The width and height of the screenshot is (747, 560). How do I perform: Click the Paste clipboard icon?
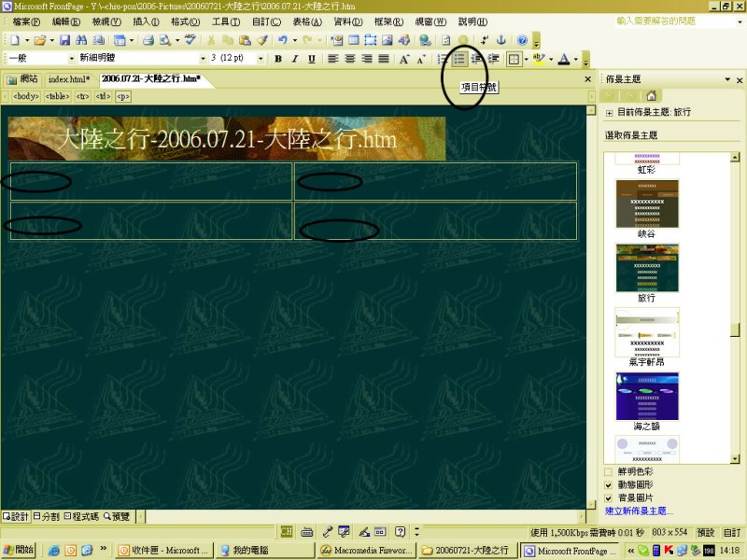pyautogui.click(x=245, y=40)
